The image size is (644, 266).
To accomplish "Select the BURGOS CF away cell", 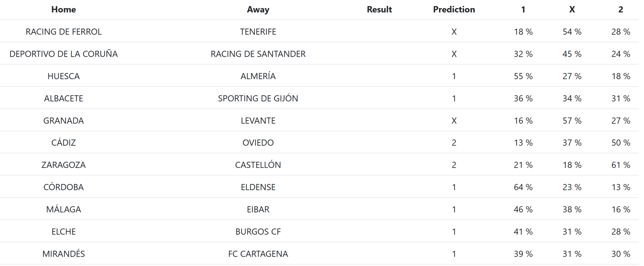I will click(x=258, y=231).
